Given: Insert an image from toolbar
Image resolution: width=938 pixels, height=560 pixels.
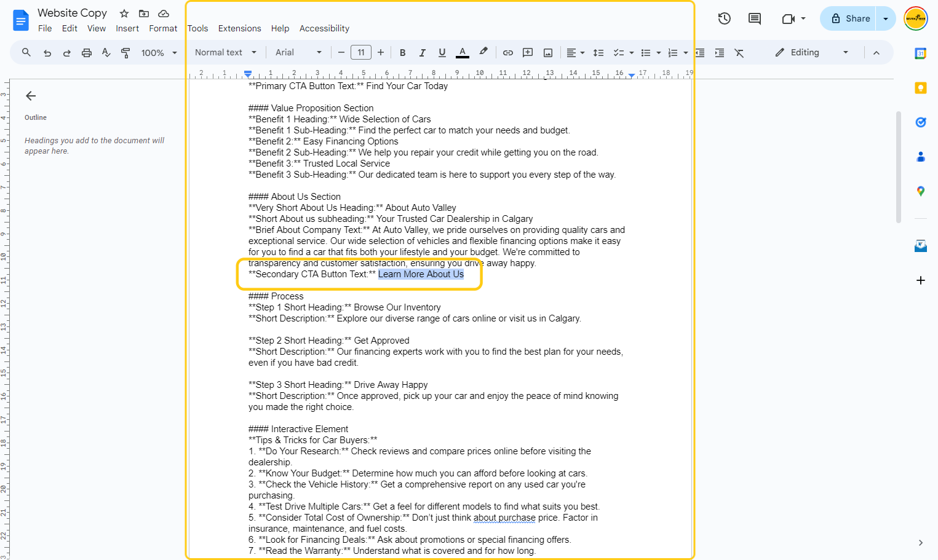Looking at the screenshot, I should 548,53.
